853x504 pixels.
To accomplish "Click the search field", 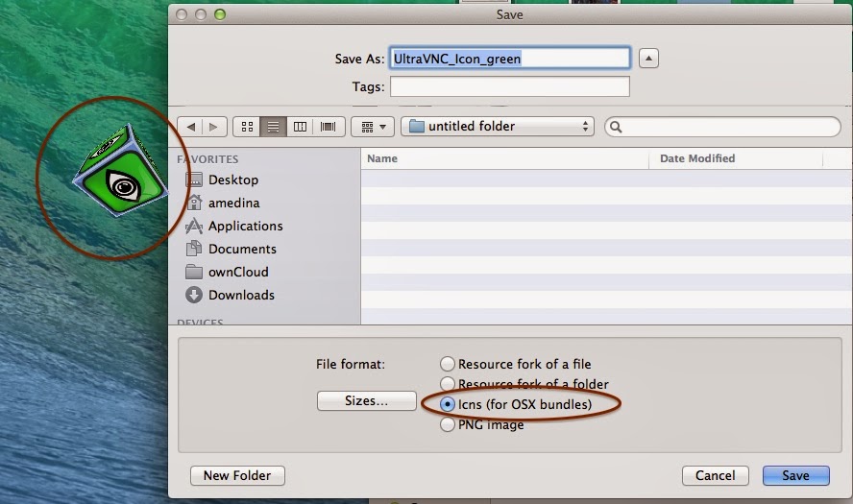I will pyautogui.click(x=722, y=127).
